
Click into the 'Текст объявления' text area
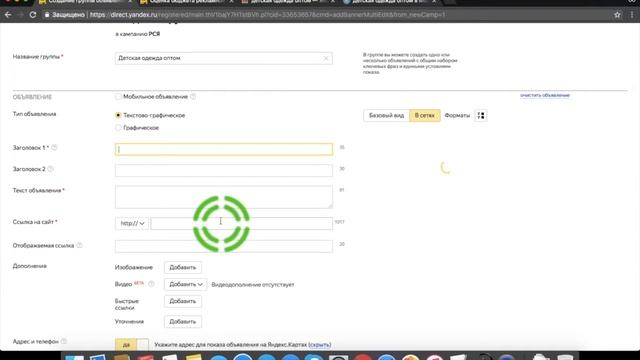pos(224,197)
